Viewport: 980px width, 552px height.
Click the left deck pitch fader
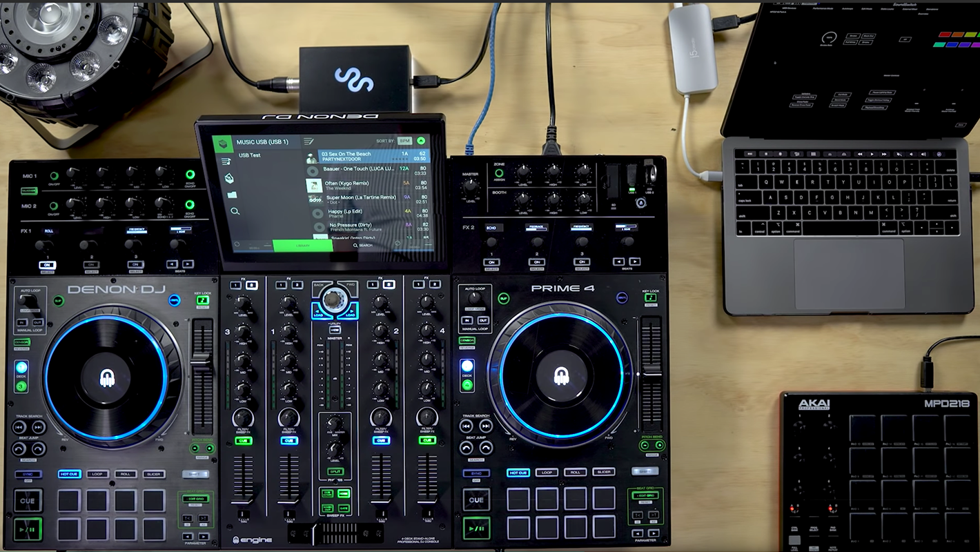tap(202, 359)
